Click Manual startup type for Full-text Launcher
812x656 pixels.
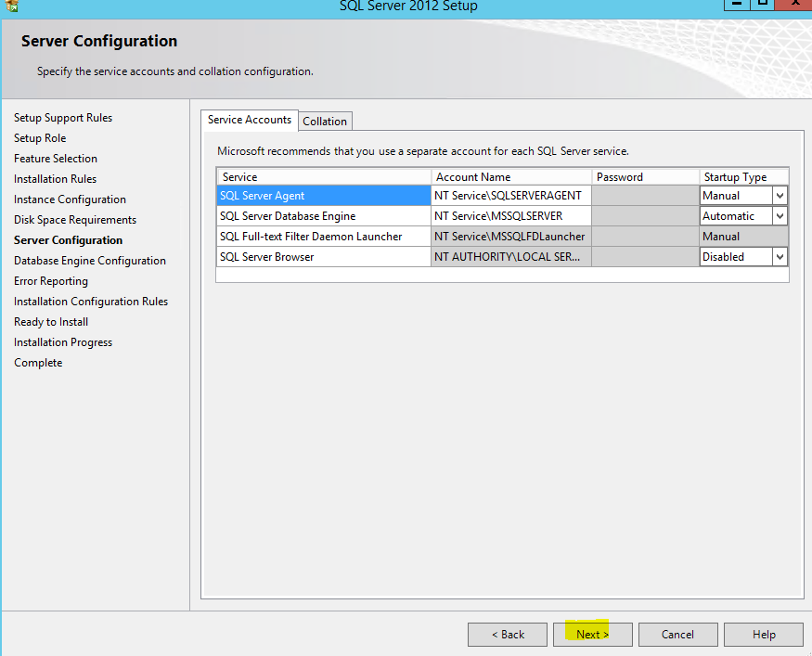coord(744,237)
